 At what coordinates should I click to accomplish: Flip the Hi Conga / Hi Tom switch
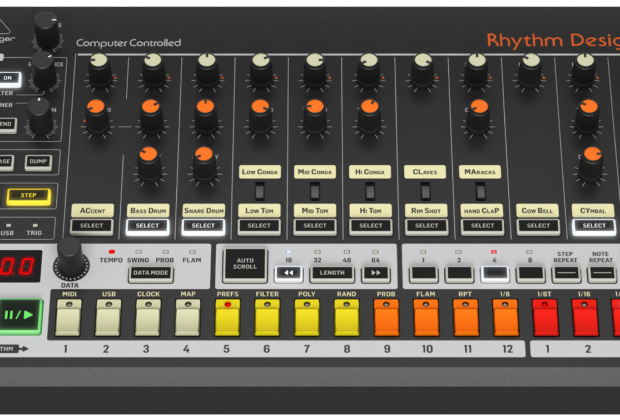click(x=370, y=191)
